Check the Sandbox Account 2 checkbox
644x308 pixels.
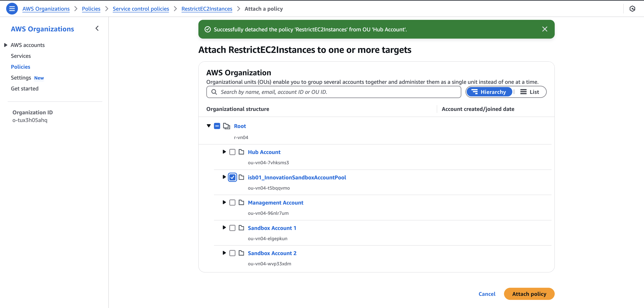click(232, 253)
